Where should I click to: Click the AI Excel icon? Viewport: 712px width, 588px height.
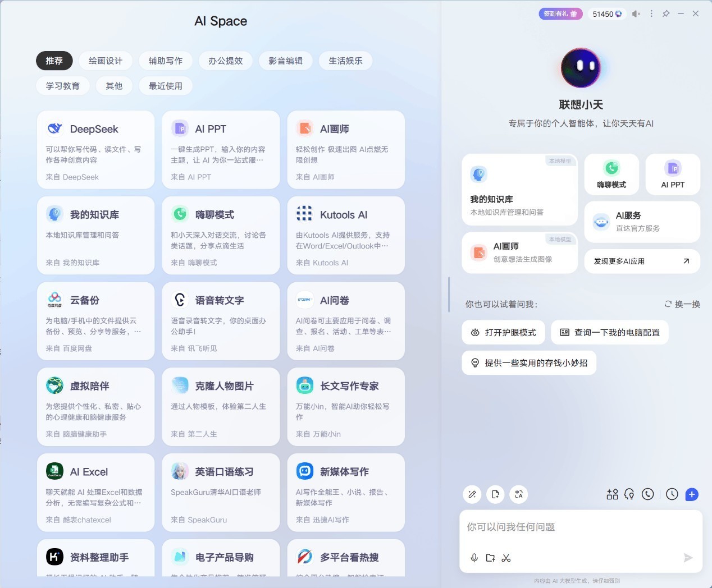(x=54, y=471)
